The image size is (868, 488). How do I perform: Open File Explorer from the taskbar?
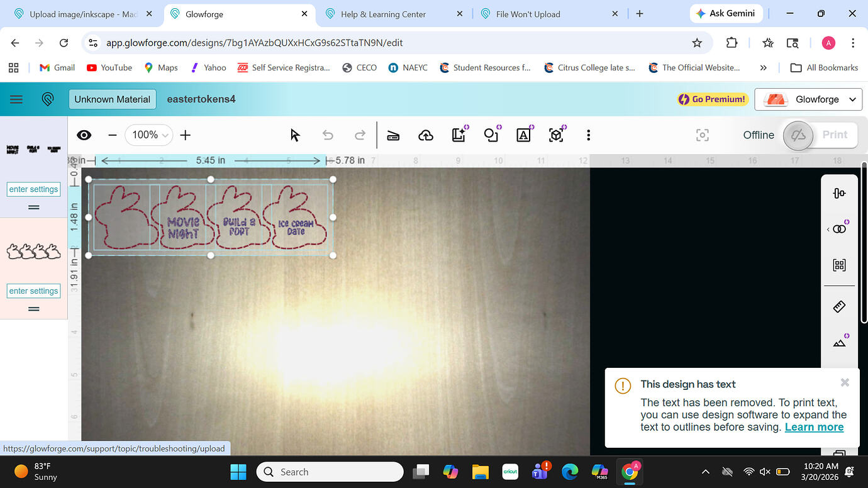481,472
